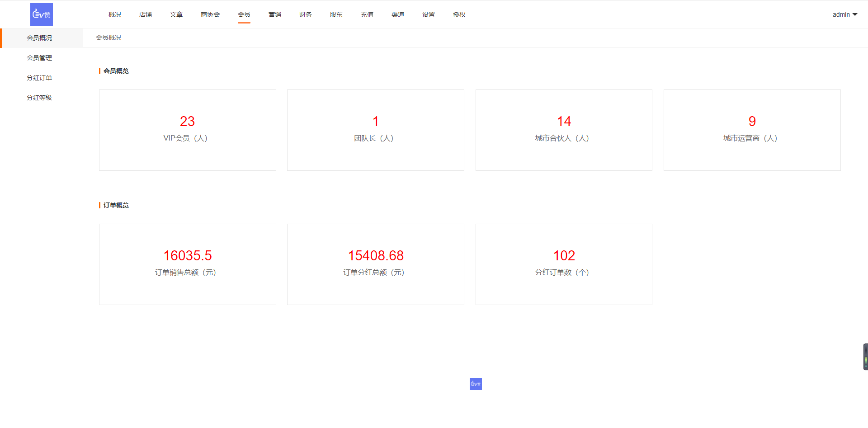Select the 商协会 menu

[210, 14]
